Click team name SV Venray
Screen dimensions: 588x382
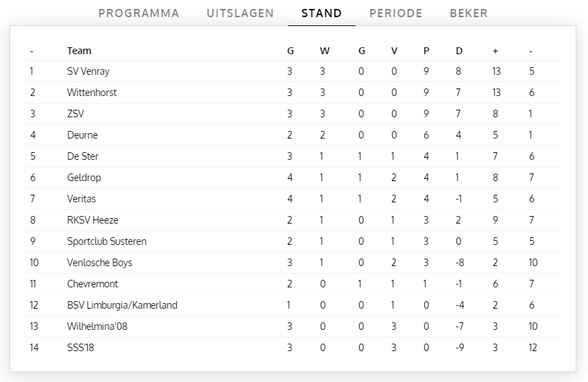[88, 71]
